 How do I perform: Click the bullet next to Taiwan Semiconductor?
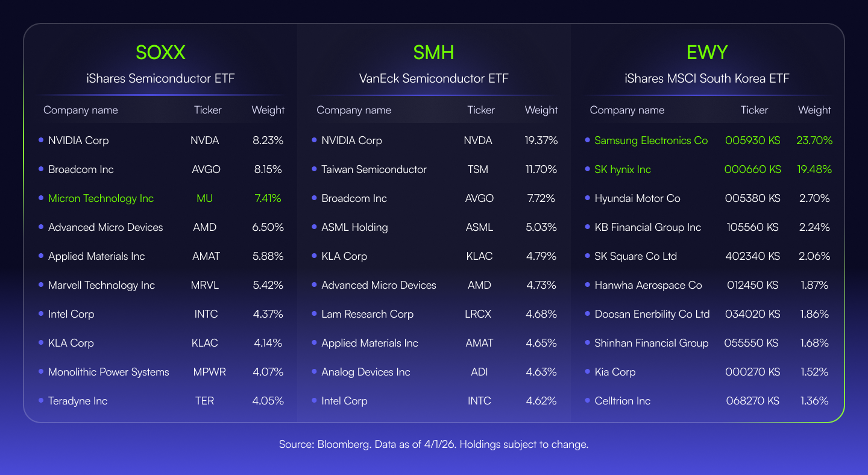[314, 169]
